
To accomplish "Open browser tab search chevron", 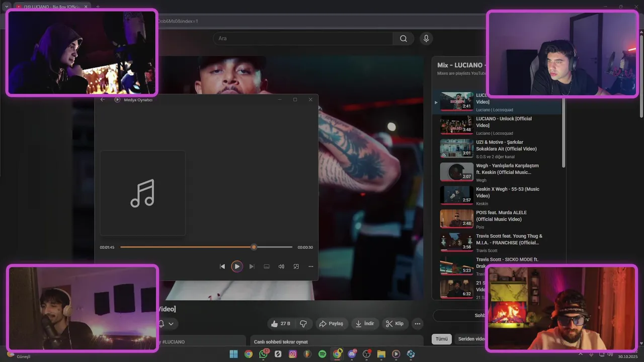I will (7, 7).
